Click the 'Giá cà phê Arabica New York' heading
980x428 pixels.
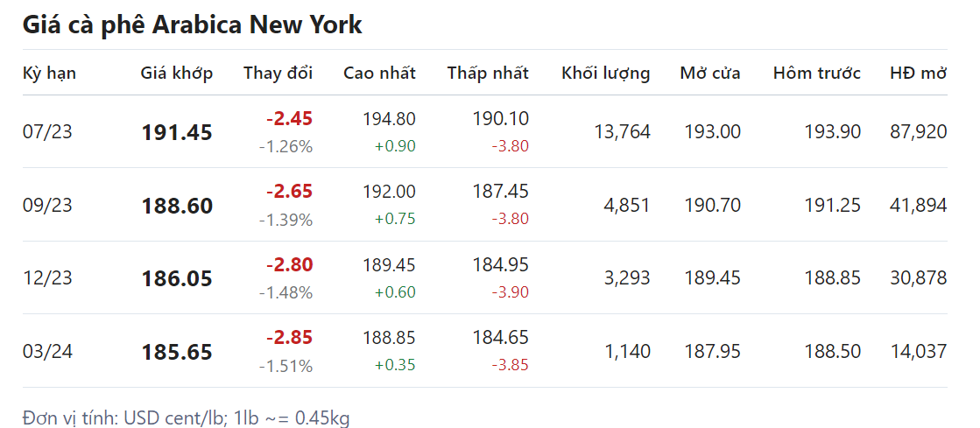192,25
